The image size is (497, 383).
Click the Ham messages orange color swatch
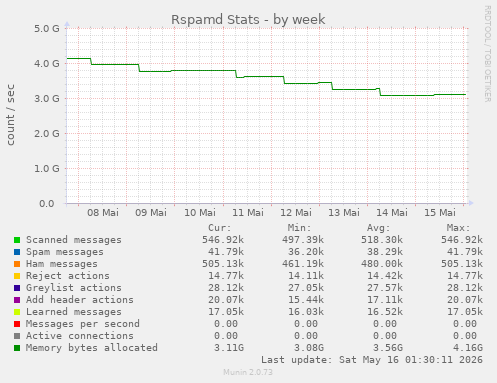click(17, 264)
